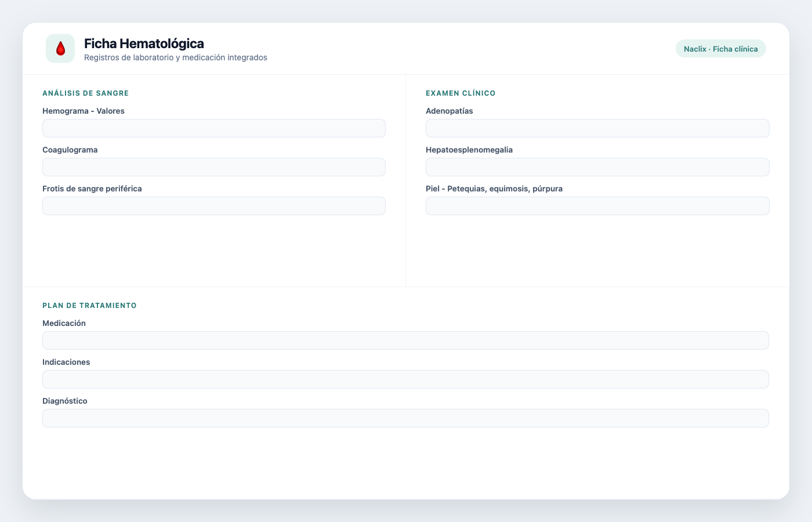Click the Análisis de Sangre section heading
812x522 pixels.
pos(86,93)
